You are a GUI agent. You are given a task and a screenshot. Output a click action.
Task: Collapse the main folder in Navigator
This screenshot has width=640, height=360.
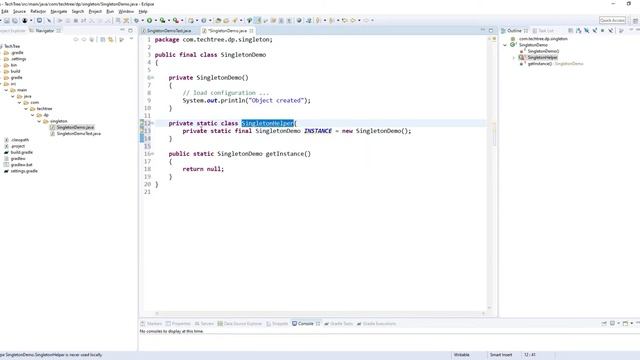(7, 90)
